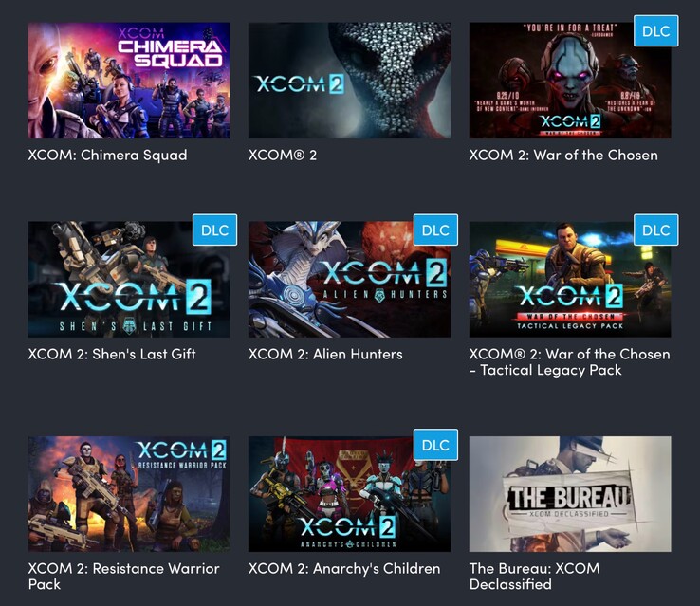Click the DLC badge on Shen's Last Gift
This screenshot has height=606, width=700.
coord(214,230)
